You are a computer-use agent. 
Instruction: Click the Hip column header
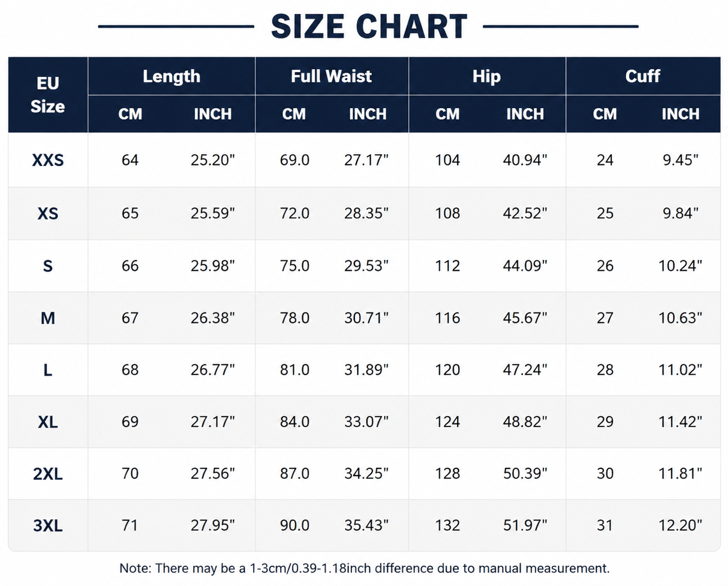[487, 76]
